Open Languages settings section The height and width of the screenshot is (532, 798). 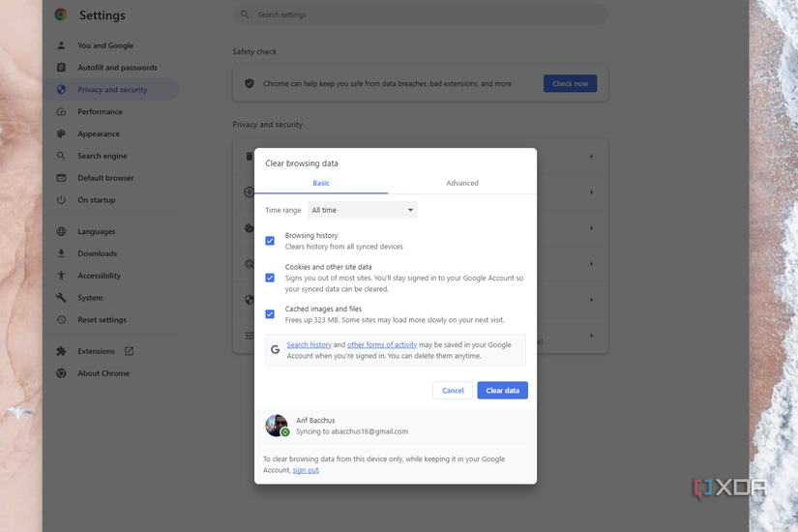[x=96, y=231]
